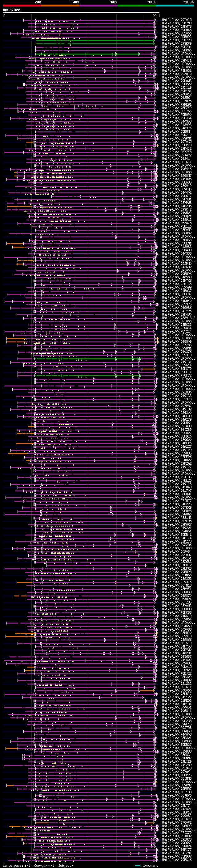Click label UniRef100_Q43564
197x868 pixels.
point(177,98)
